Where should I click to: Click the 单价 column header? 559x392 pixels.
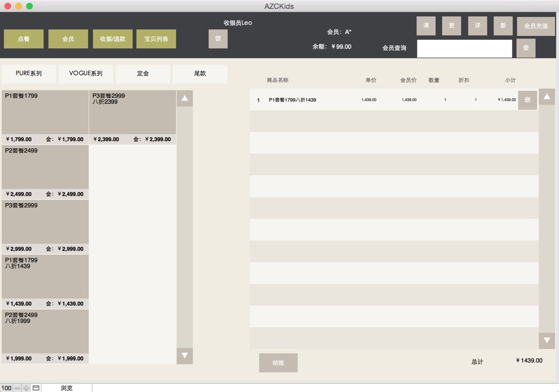370,80
